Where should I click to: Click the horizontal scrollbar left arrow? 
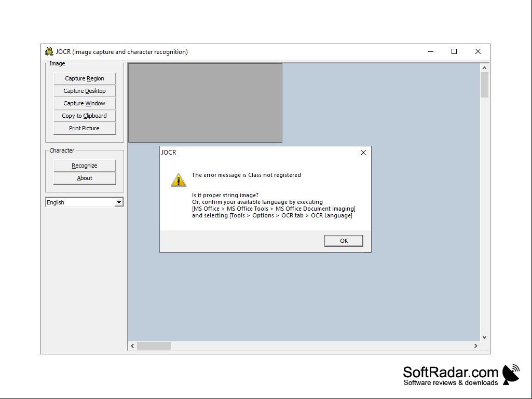pos(132,346)
